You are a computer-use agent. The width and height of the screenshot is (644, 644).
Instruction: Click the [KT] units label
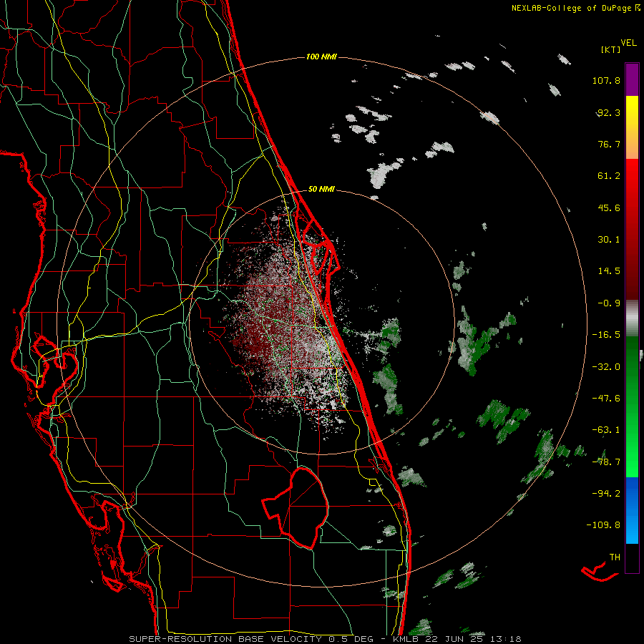point(610,49)
